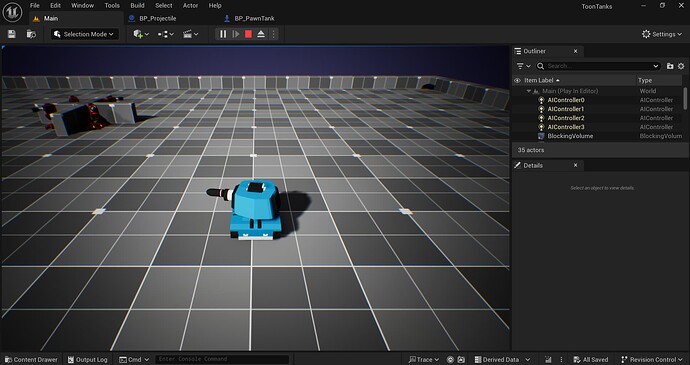The width and height of the screenshot is (690, 365).
Task: Create a new folder in Outliner
Action: coord(670,66)
